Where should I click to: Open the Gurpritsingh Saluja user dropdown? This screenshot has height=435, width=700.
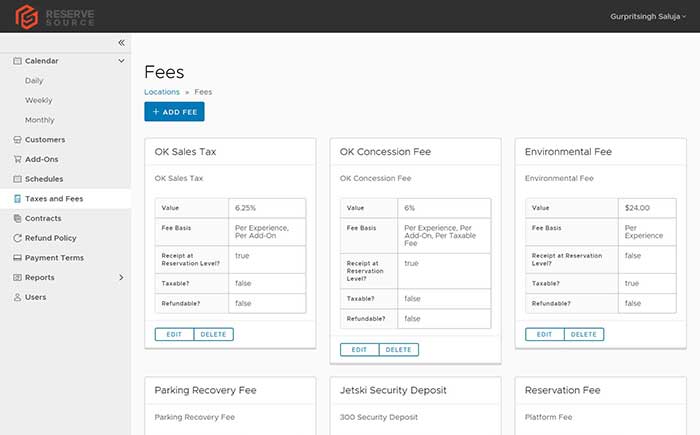click(x=648, y=16)
